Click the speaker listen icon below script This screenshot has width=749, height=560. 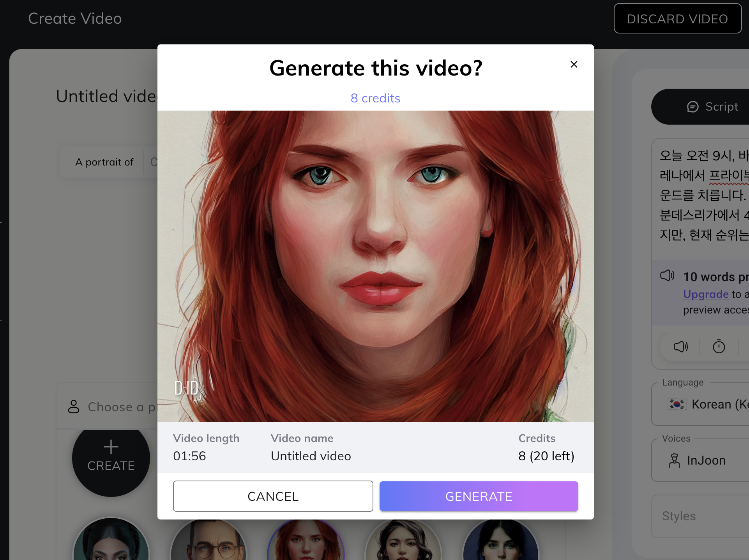680,346
